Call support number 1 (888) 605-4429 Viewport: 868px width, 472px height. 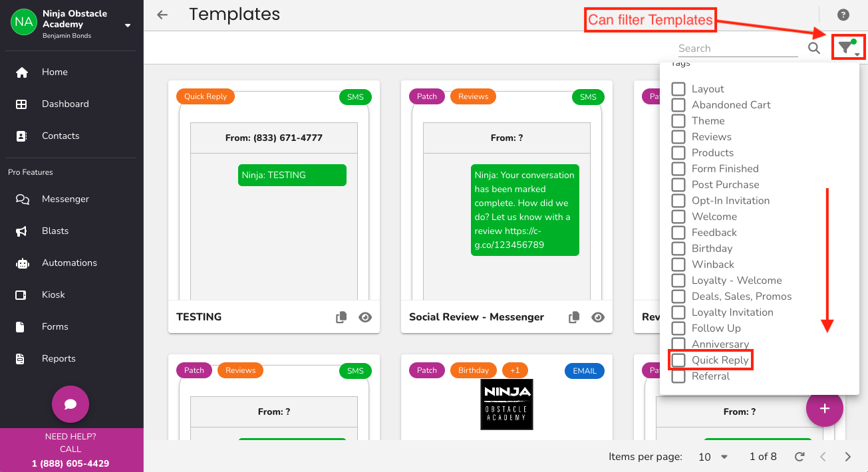(x=71, y=463)
